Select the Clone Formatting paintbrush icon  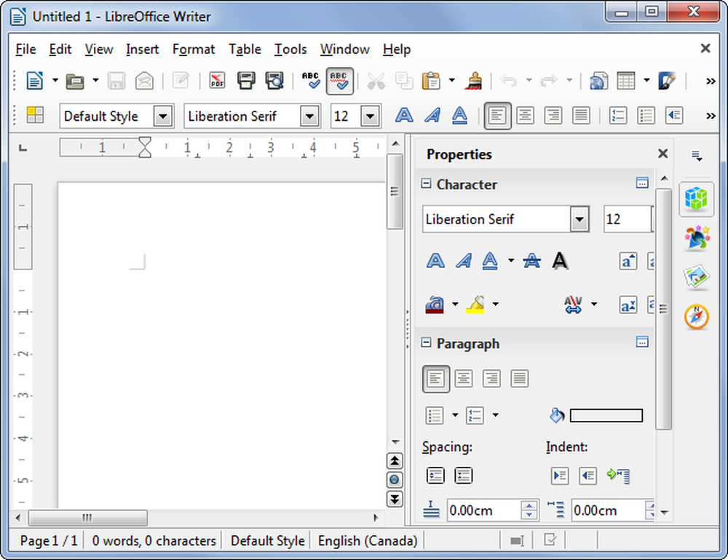pos(473,81)
